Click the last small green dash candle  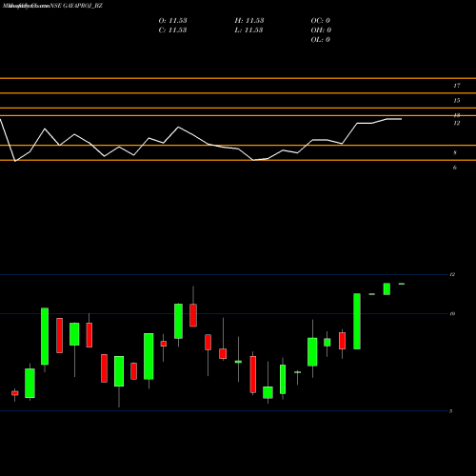(402, 284)
